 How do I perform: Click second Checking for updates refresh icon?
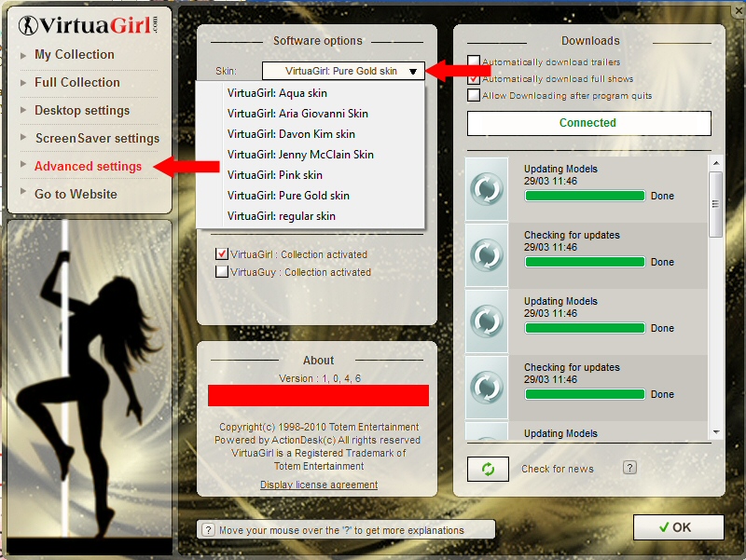[487, 387]
